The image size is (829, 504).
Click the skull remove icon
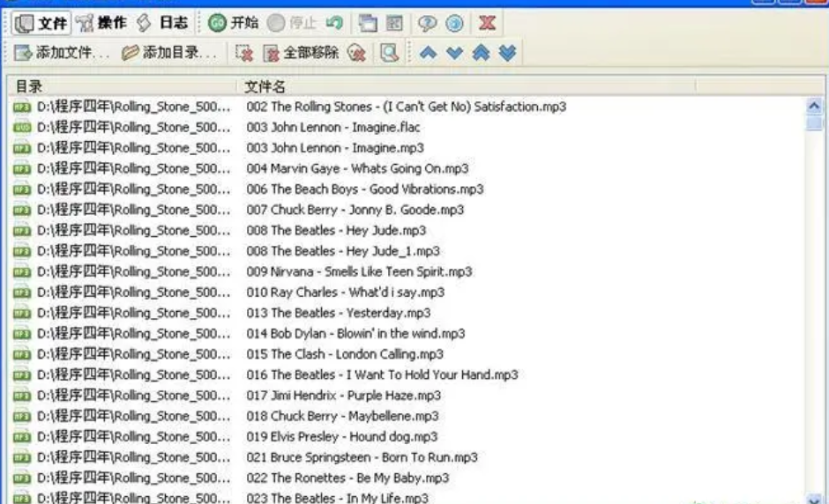click(x=357, y=53)
